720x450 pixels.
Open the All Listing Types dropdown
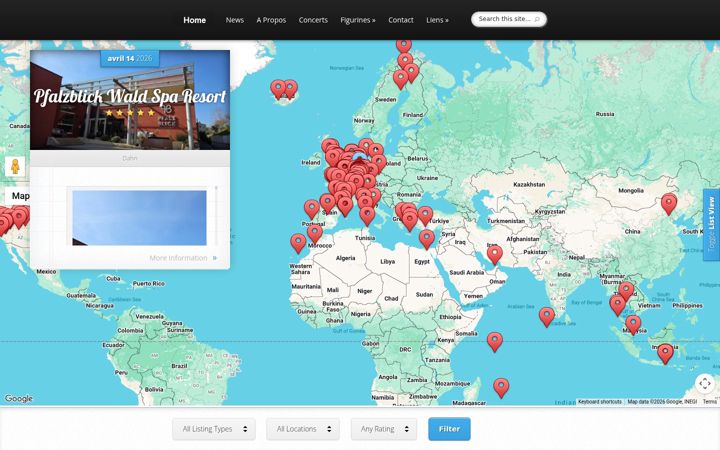[214, 429]
